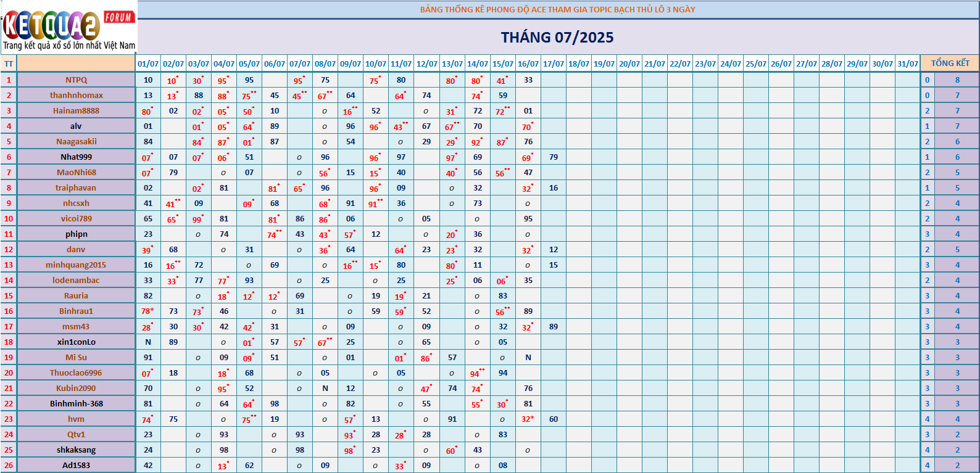Click the red 32* in hvm row
The image size is (980, 473).
(x=528, y=419)
